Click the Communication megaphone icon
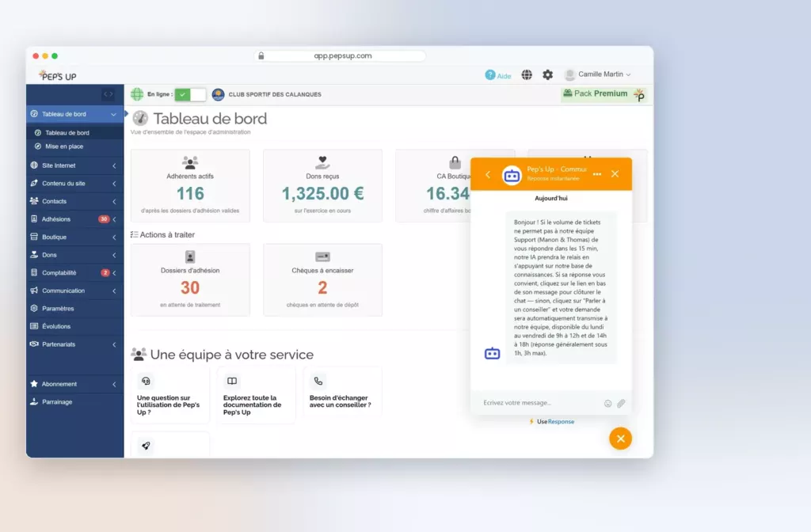Image resolution: width=811 pixels, height=532 pixels. pos(34,291)
